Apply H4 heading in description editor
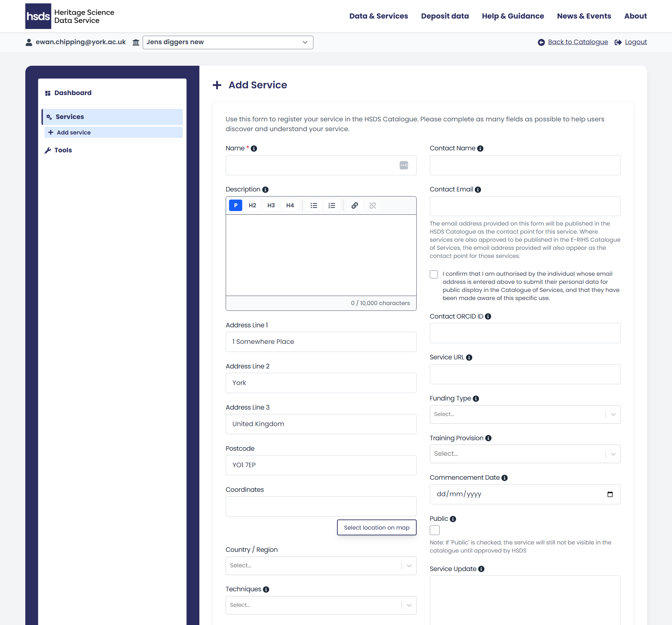The height and width of the screenshot is (625, 672). [x=290, y=205]
